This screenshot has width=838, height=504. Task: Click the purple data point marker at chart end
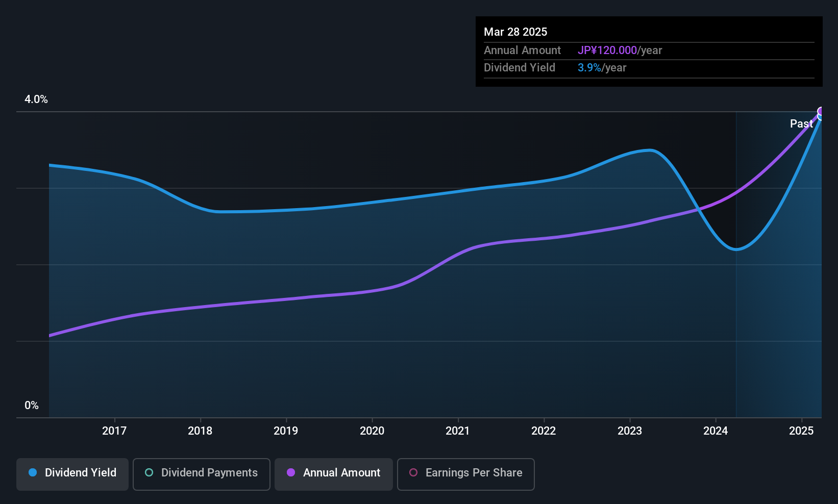click(x=821, y=112)
